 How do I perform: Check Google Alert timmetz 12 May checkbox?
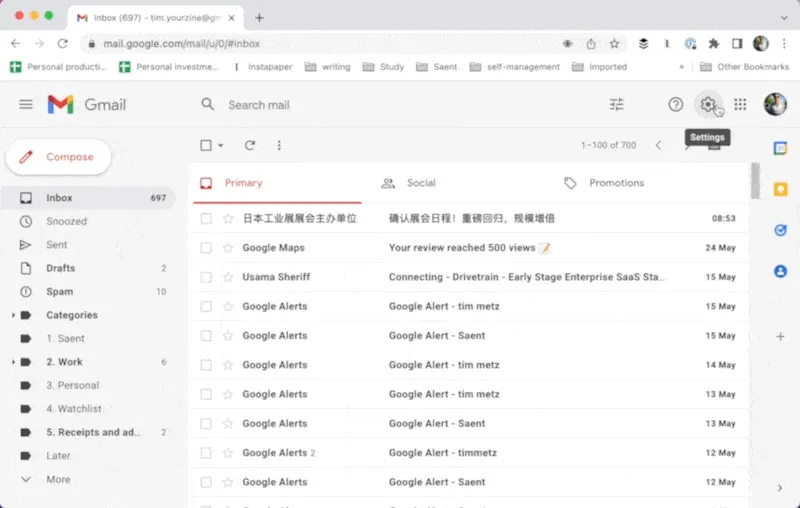point(206,453)
